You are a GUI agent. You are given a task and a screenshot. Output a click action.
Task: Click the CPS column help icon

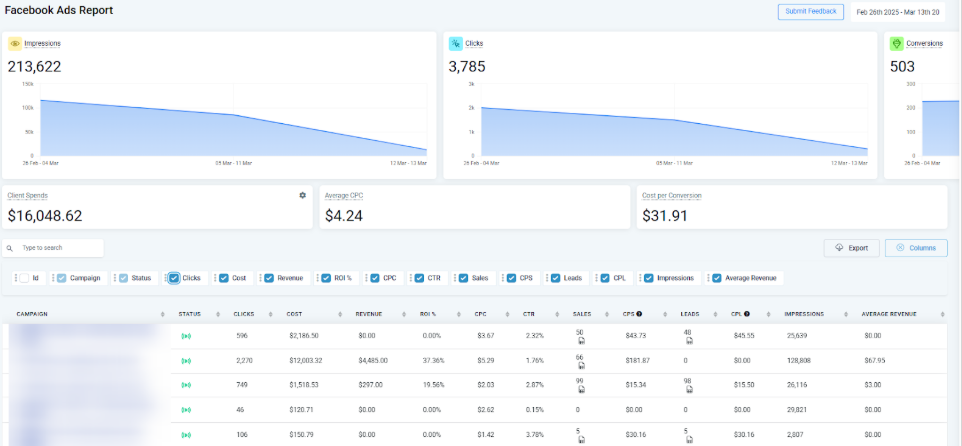tap(639, 314)
